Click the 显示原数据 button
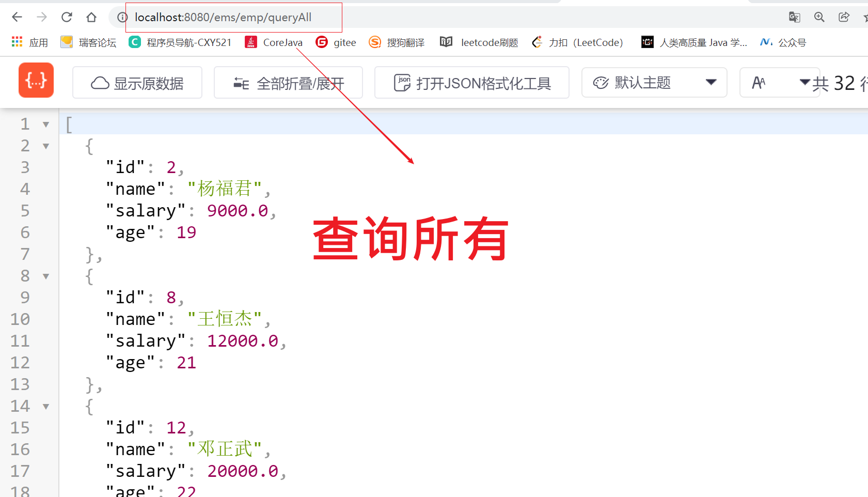Image resolution: width=868 pixels, height=497 pixels. click(137, 83)
